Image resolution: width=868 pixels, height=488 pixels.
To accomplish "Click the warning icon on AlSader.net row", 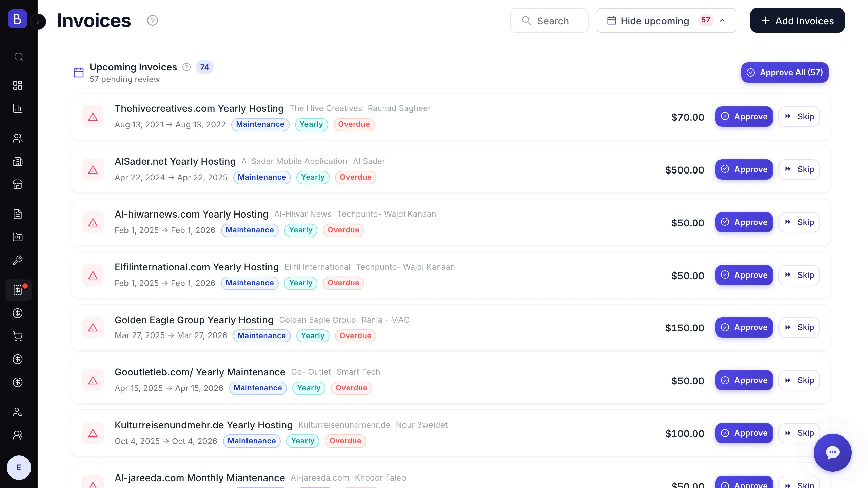I will pyautogui.click(x=93, y=170).
